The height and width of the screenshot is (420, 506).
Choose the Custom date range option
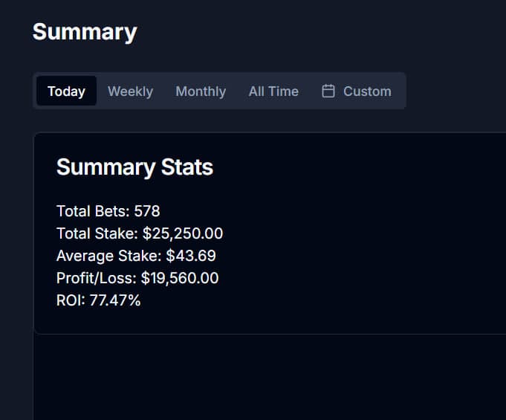click(366, 91)
